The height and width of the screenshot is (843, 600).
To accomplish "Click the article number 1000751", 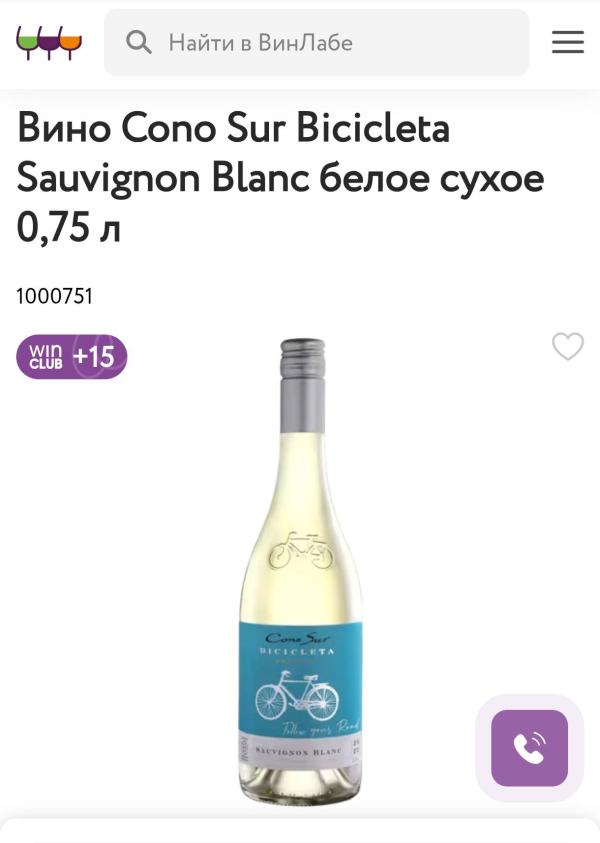I will (x=54, y=296).
